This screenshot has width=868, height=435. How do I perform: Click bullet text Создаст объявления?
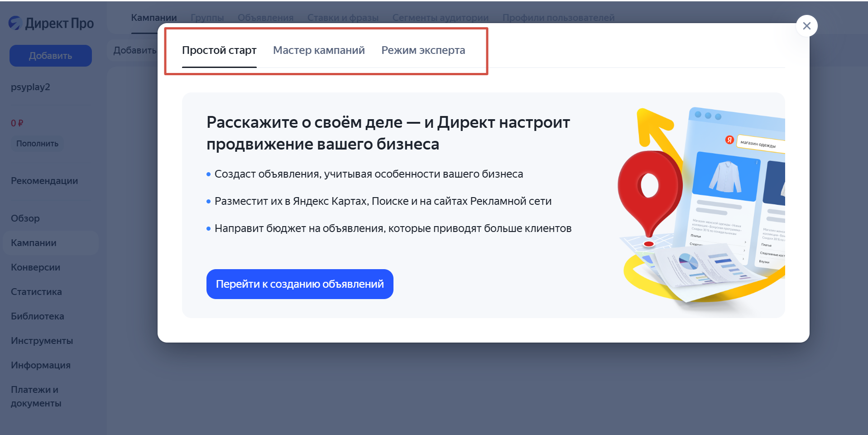coord(369,174)
